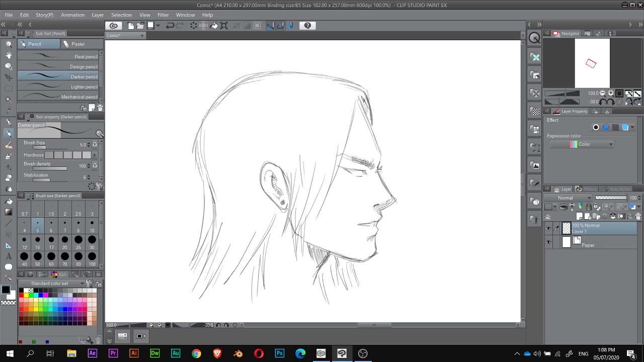Screen dimensions: 644x362
Task: Open Expression color Color dropdown
Action: 582,144
